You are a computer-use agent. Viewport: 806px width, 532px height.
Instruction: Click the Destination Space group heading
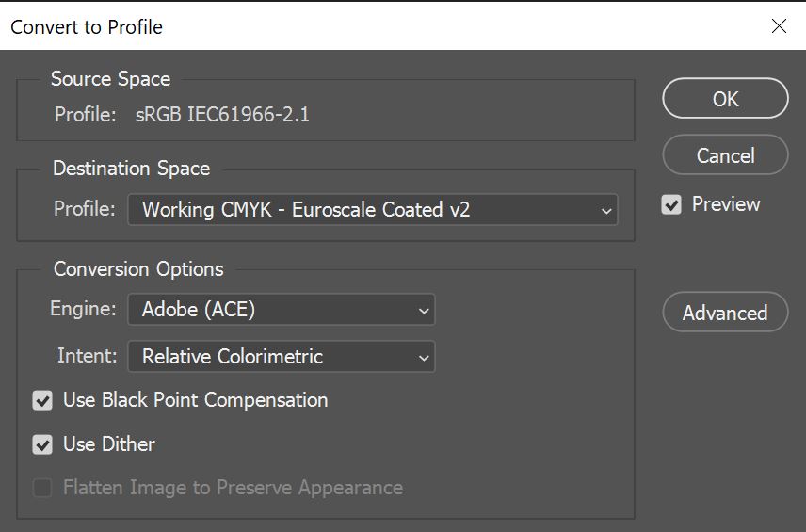click(131, 169)
